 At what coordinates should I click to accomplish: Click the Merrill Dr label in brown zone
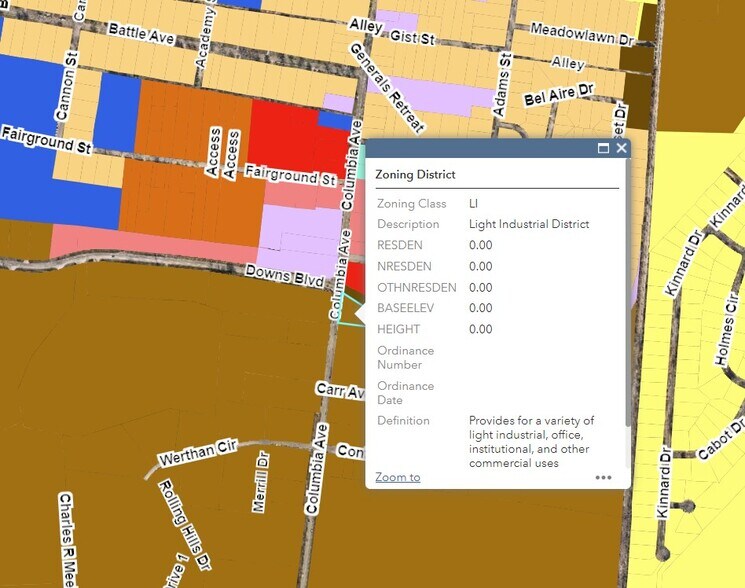pyautogui.click(x=261, y=482)
